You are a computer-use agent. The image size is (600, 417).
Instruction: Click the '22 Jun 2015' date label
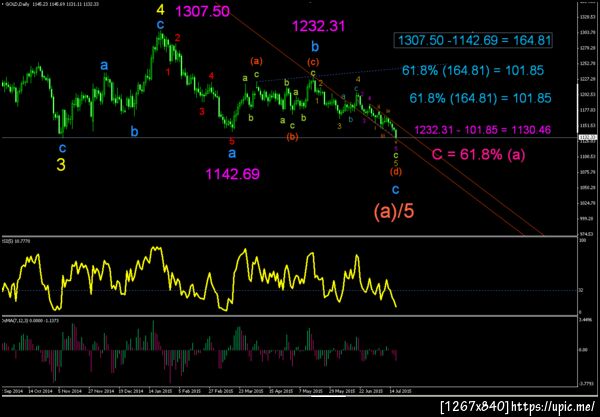click(371, 391)
